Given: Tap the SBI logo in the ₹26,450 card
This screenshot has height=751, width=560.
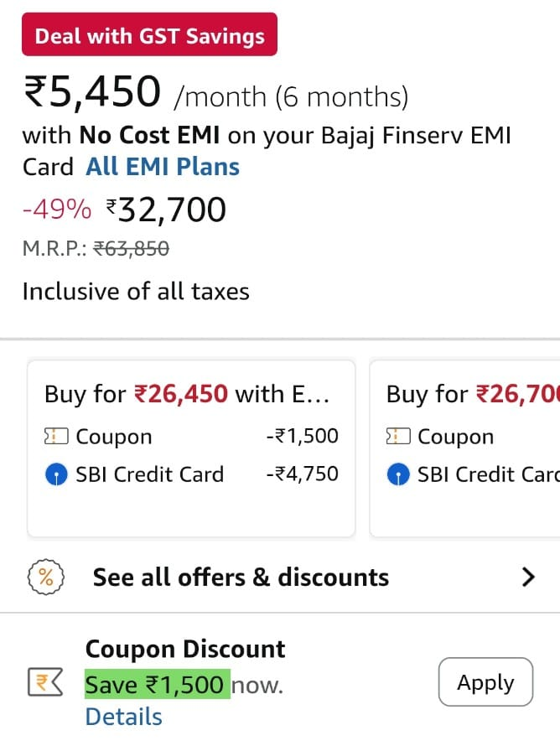Looking at the screenshot, I should (x=55, y=474).
